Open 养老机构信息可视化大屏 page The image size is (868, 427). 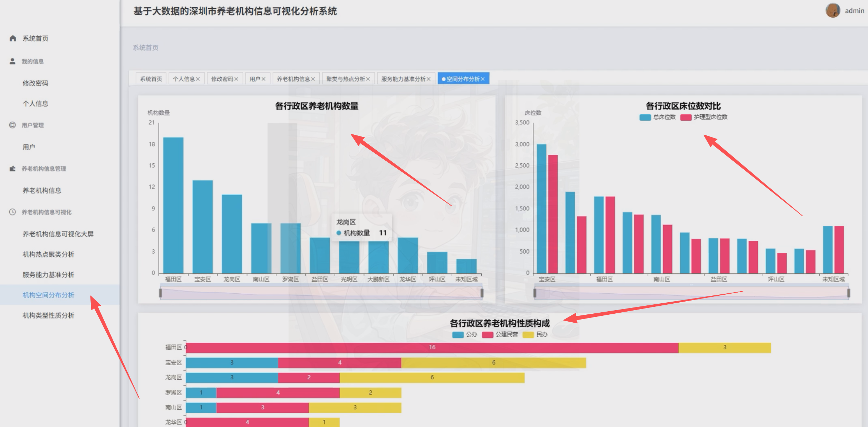(x=58, y=234)
